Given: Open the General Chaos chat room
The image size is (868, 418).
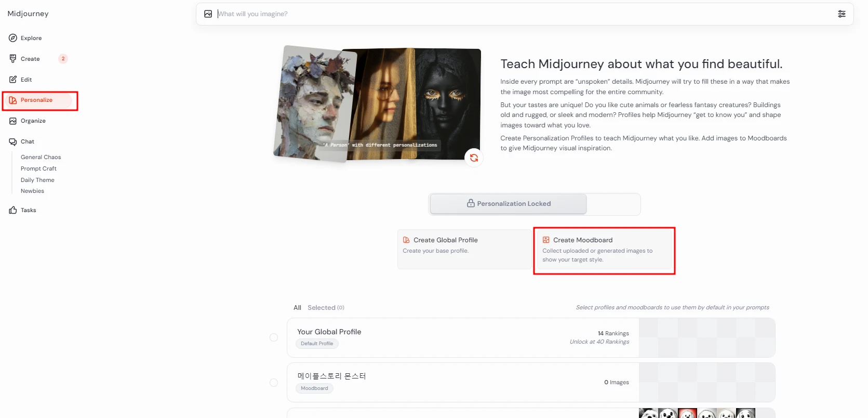Looking at the screenshot, I should pyautogui.click(x=41, y=157).
